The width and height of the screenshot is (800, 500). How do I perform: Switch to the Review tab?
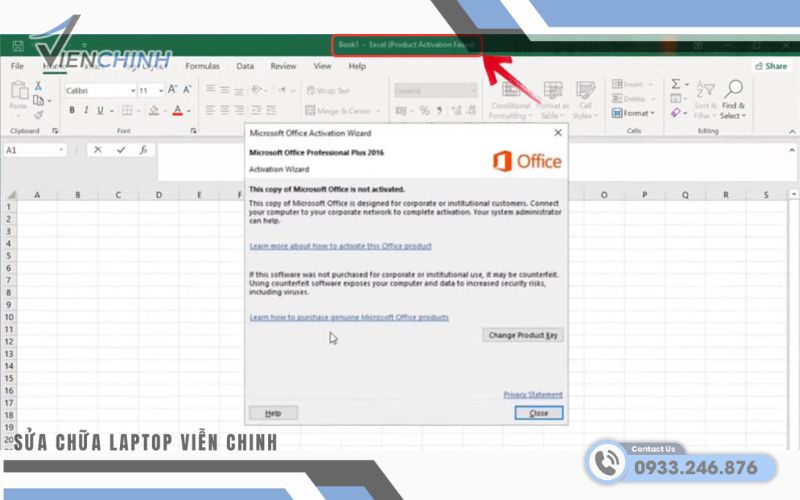pyautogui.click(x=283, y=66)
